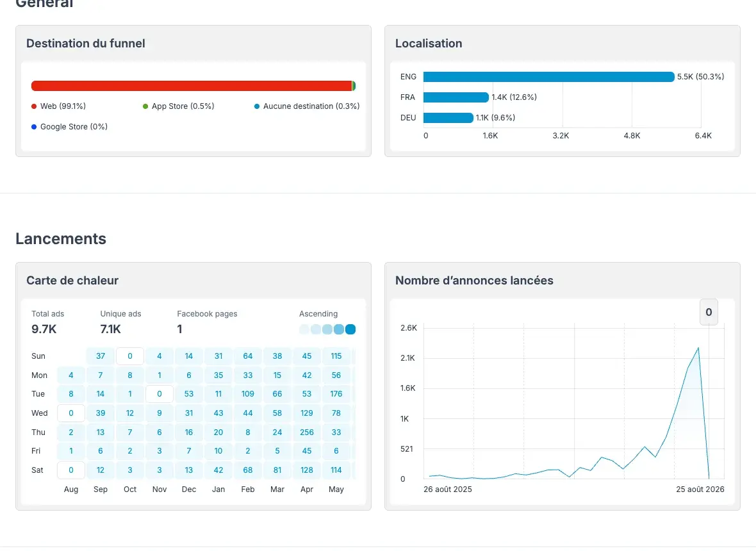The image size is (756, 551).
Task: Click the red Web legend dot
Action: [34, 106]
